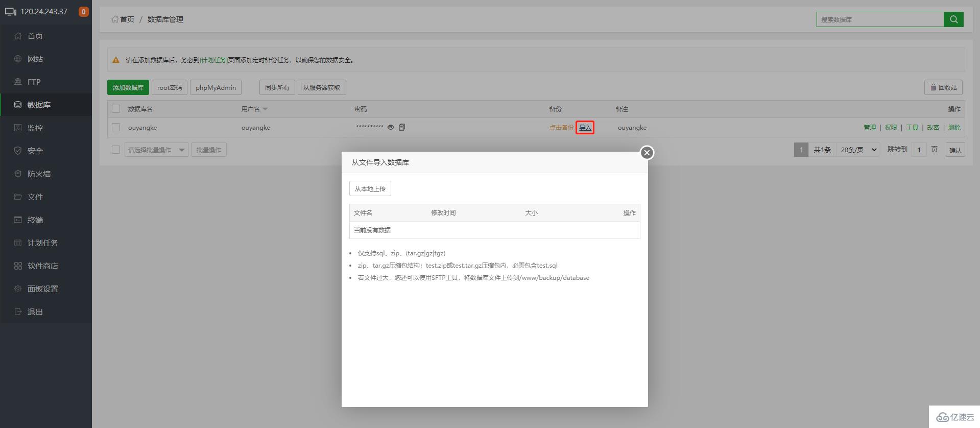Open phpMyAdmin button
Image resolution: width=980 pixels, height=428 pixels.
(x=216, y=87)
